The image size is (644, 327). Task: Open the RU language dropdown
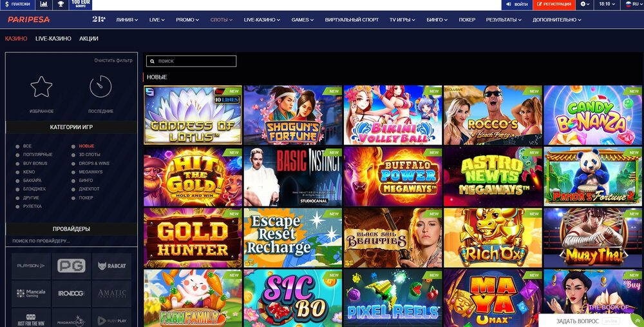632,4
